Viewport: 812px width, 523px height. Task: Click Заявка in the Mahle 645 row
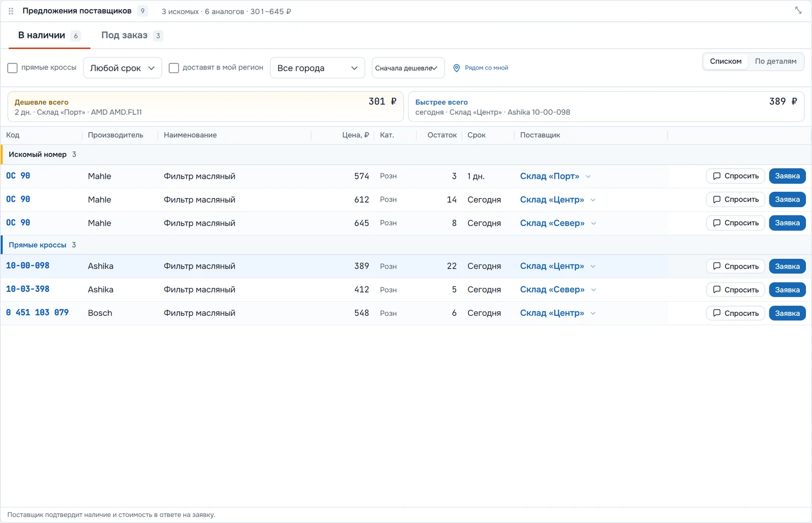pos(787,223)
